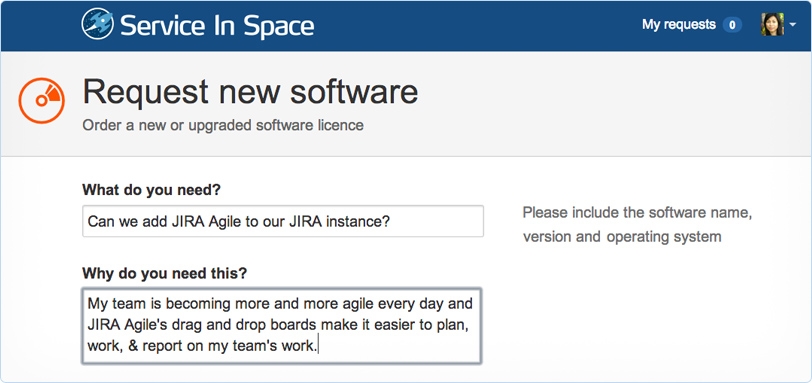
Task: Focus the Why do you need this? text area
Action: coord(282,326)
